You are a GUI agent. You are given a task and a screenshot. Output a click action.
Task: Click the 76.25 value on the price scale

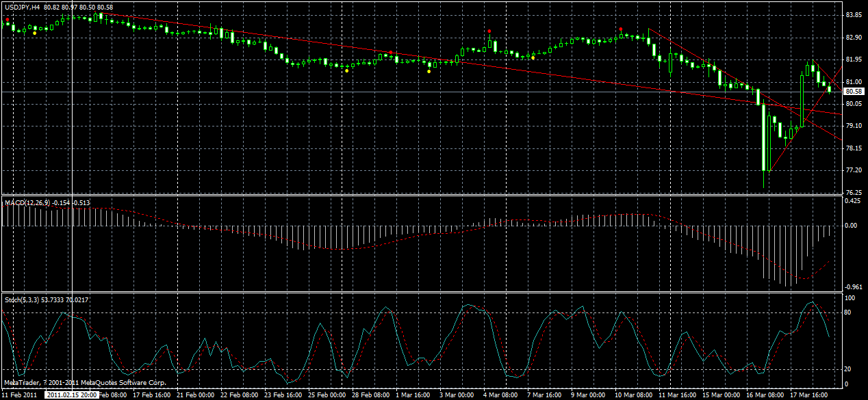(x=853, y=191)
